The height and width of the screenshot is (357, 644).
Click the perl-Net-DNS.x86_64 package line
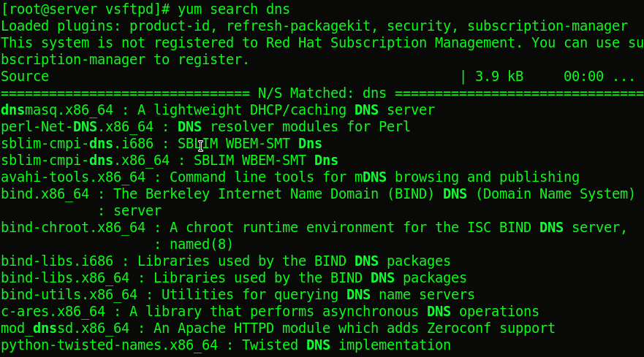pyautogui.click(x=205, y=127)
